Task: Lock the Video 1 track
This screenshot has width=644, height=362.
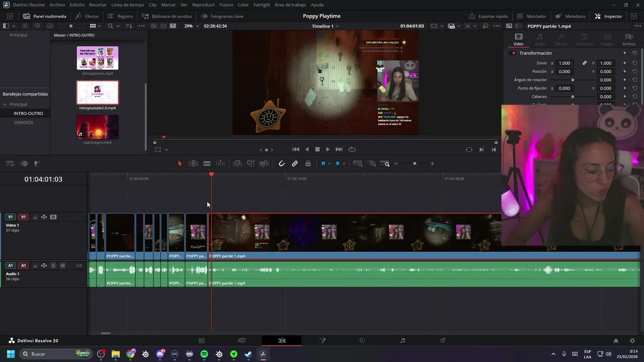Action: coord(35,217)
